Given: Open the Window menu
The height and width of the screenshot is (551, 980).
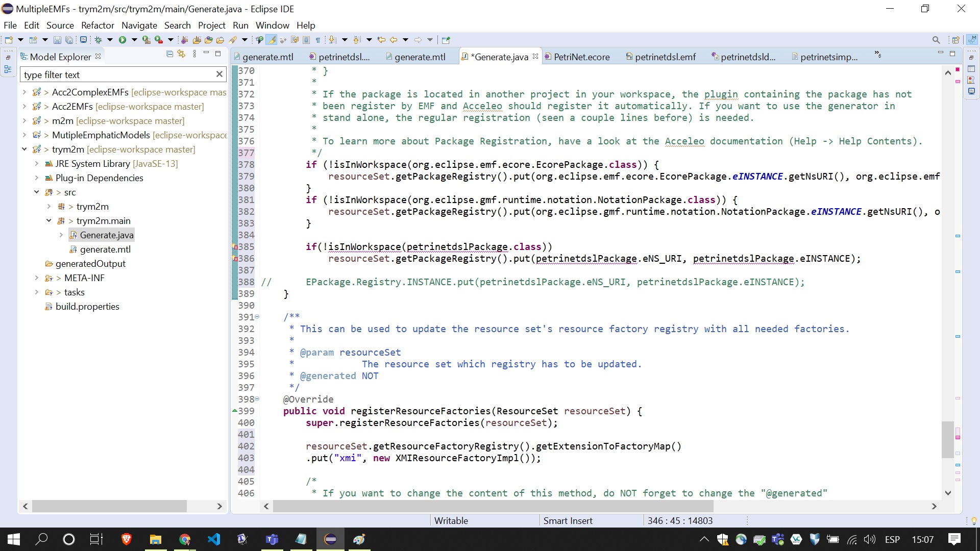Looking at the screenshot, I should (x=272, y=26).
